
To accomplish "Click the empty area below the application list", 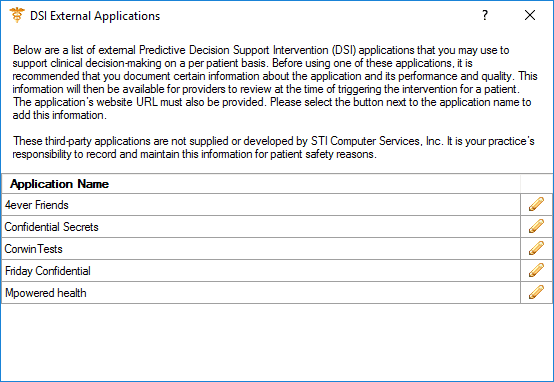I will (277, 342).
